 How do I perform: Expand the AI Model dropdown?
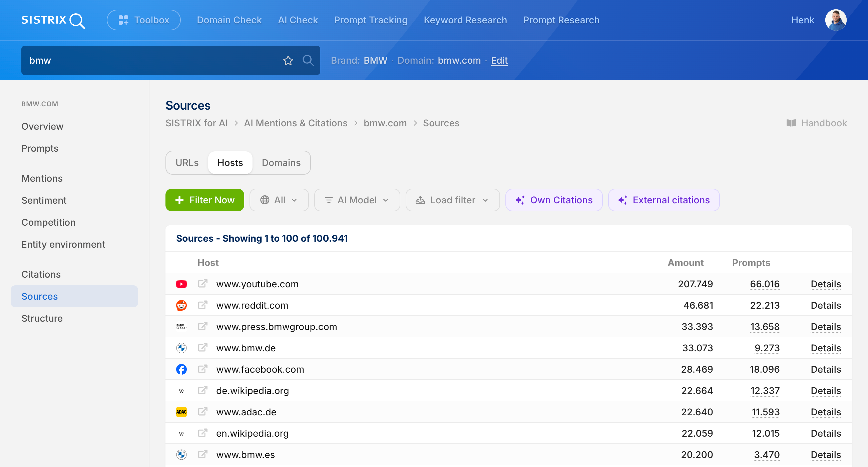pos(357,200)
